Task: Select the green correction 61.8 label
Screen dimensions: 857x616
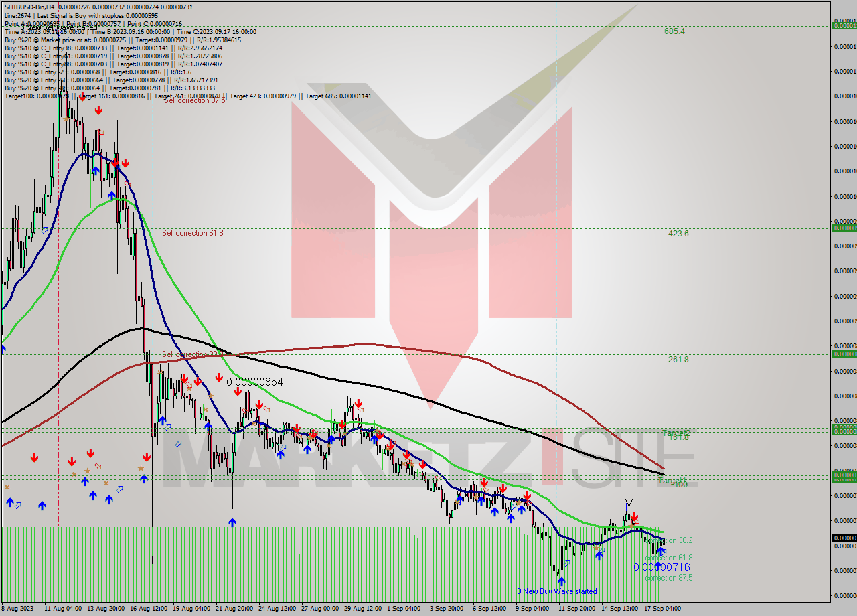Action: 669,558
